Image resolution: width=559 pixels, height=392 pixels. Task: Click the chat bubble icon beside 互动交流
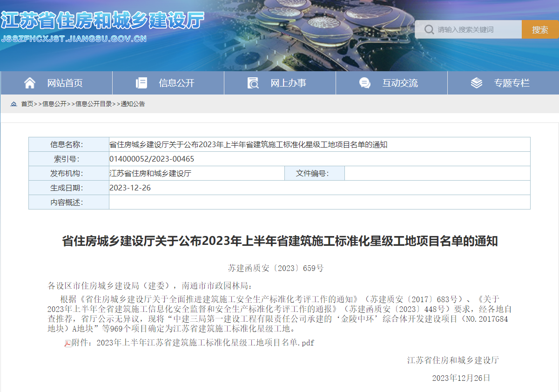tap(365, 83)
